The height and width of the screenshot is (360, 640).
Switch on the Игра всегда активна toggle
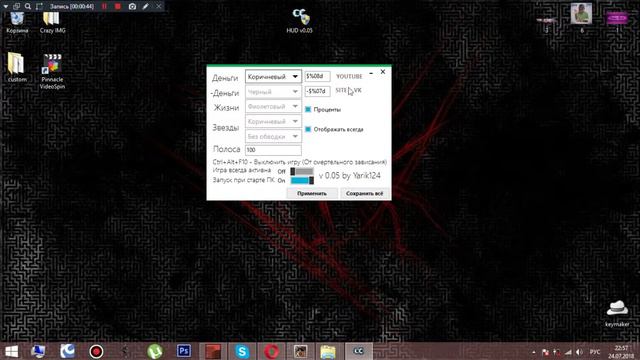tap(302, 171)
